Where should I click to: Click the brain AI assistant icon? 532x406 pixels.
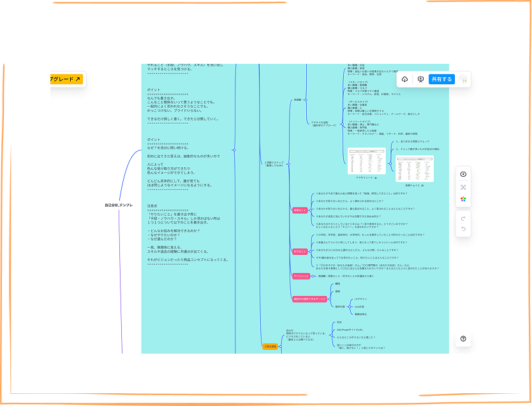(463, 79)
